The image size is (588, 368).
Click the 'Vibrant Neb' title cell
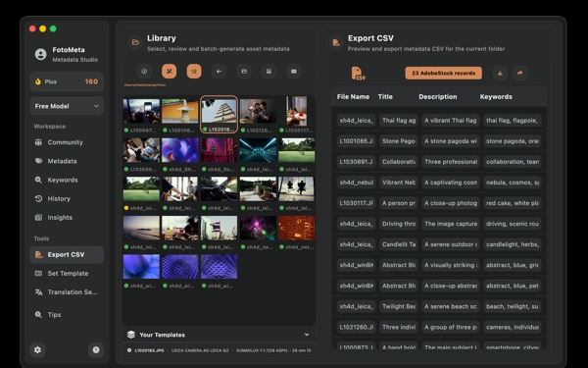pyautogui.click(x=399, y=183)
